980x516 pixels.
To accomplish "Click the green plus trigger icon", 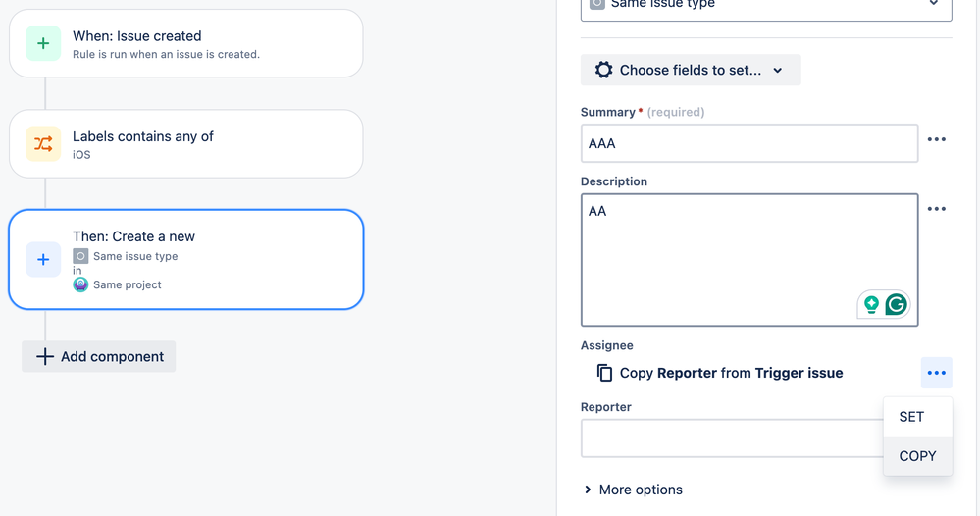I will click(x=43, y=43).
